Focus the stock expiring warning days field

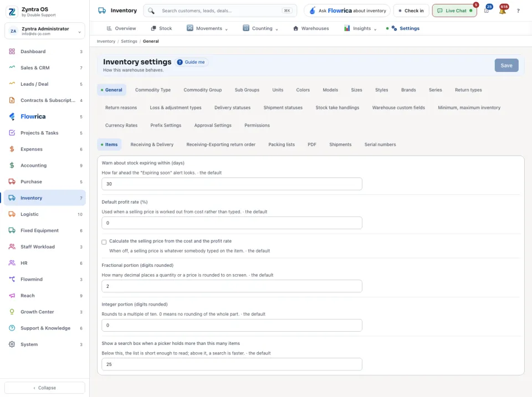(232, 184)
